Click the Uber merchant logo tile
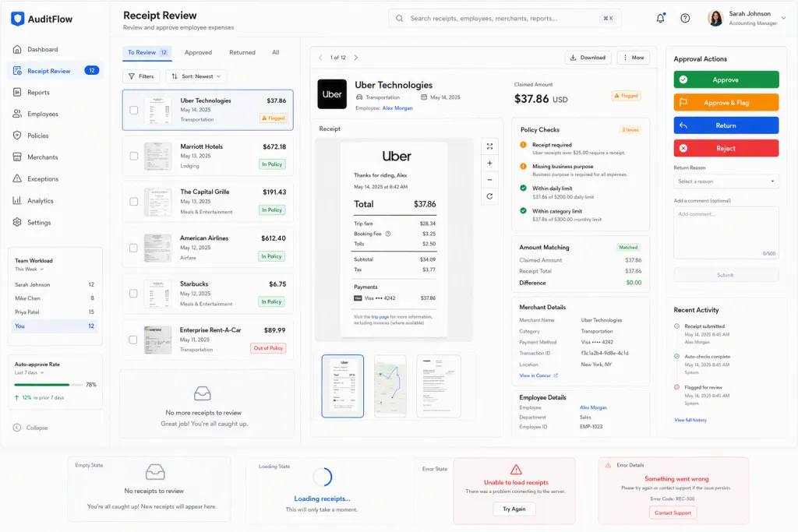798x532 pixels. click(332, 94)
